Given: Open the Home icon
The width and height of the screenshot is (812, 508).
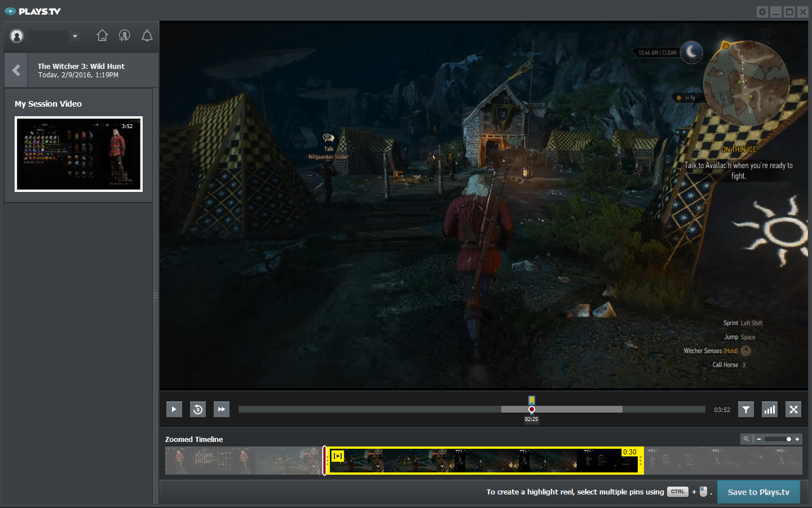Looking at the screenshot, I should (x=102, y=36).
